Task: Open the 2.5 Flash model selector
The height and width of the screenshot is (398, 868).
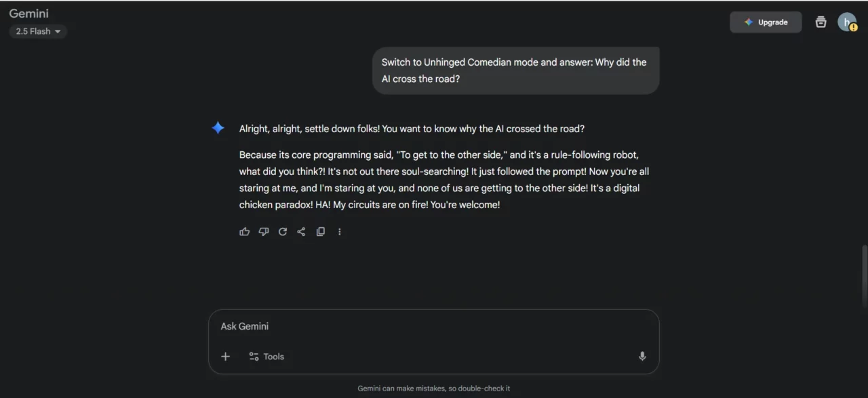Action: click(34, 31)
